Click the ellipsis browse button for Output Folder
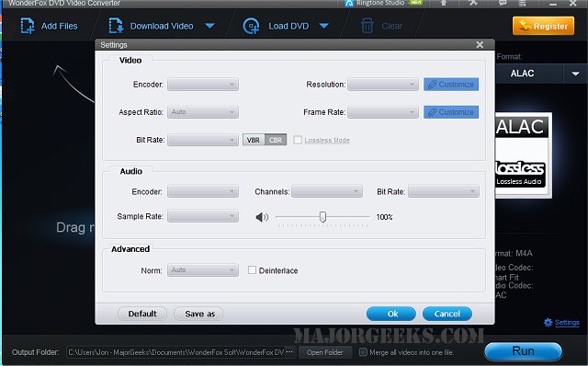 tap(289, 352)
